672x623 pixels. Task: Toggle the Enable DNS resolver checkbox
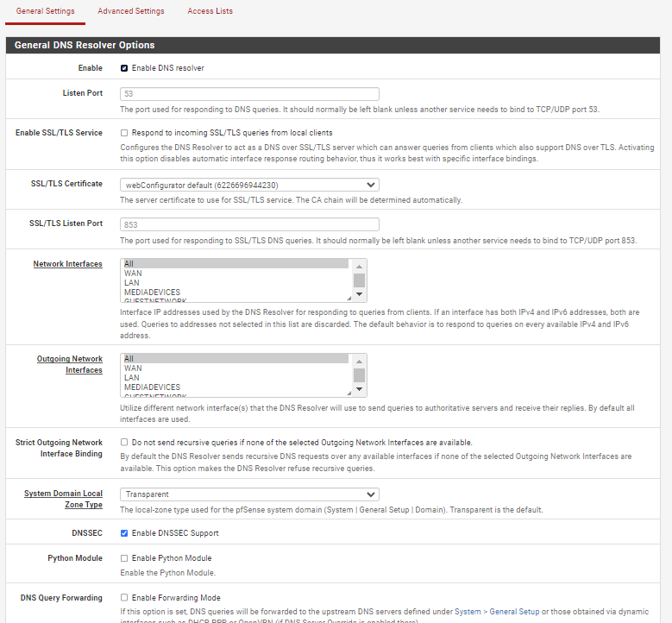tap(124, 68)
